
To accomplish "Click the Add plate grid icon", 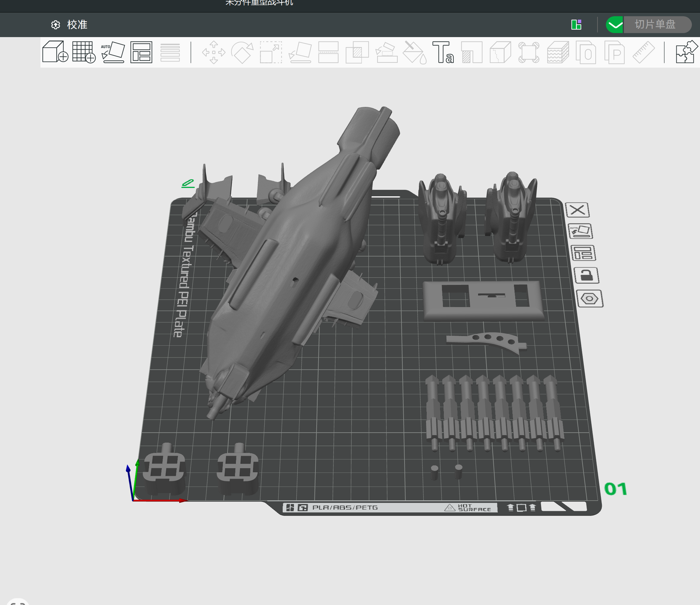I will click(x=84, y=52).
